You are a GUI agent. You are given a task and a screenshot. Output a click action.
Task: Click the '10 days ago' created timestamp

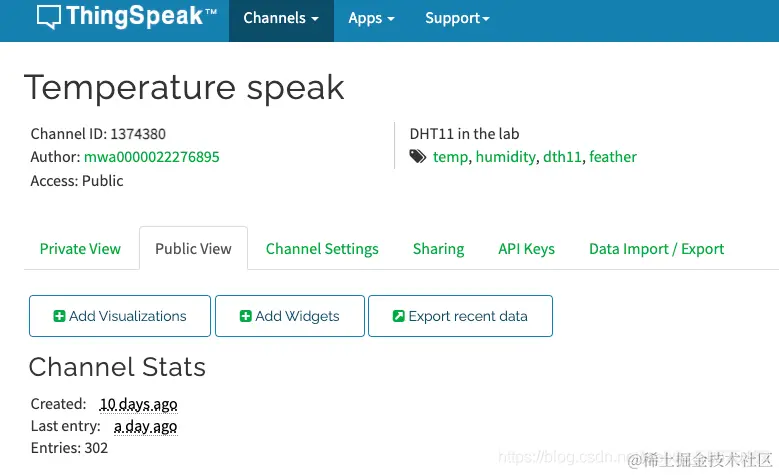coord(139,404)
